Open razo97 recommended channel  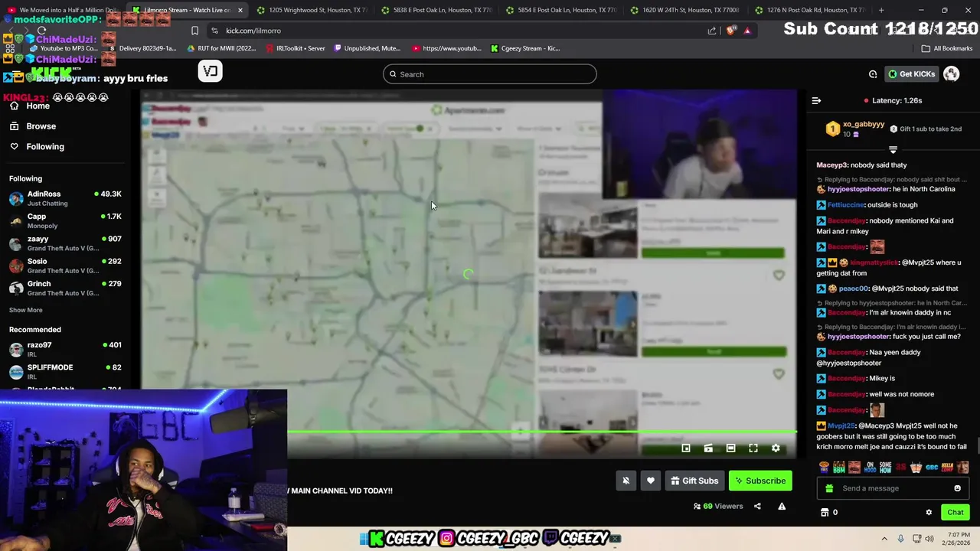point(65,349)
